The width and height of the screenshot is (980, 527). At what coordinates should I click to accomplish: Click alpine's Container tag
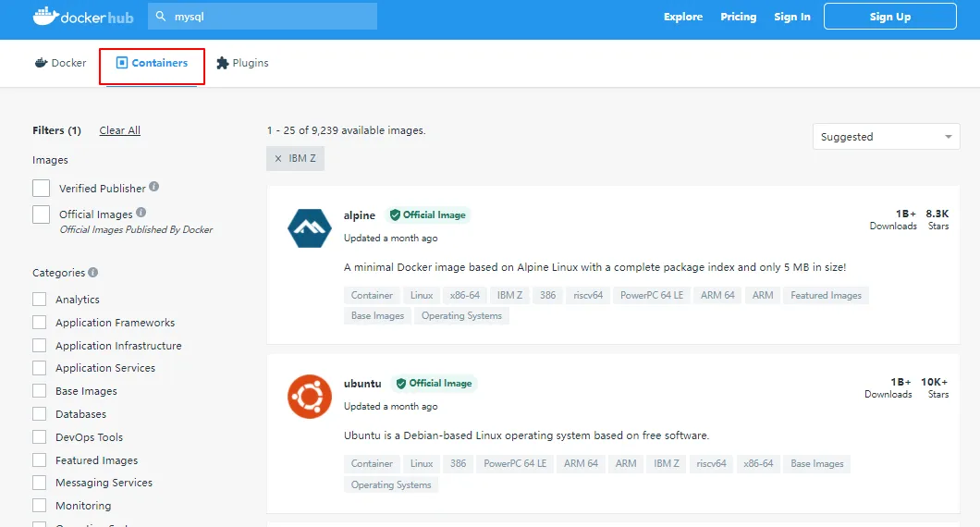click(372, 295)
